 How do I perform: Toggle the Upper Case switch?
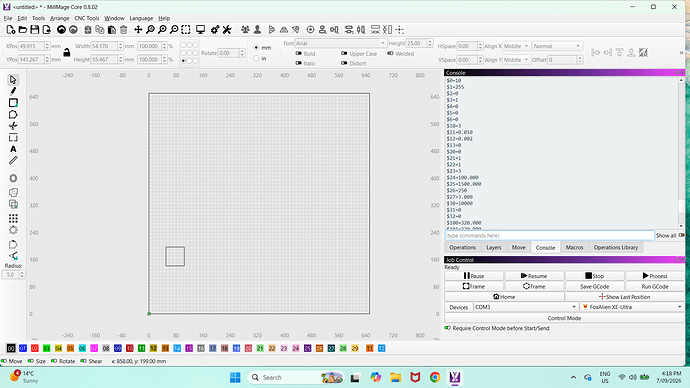point(344,53)
